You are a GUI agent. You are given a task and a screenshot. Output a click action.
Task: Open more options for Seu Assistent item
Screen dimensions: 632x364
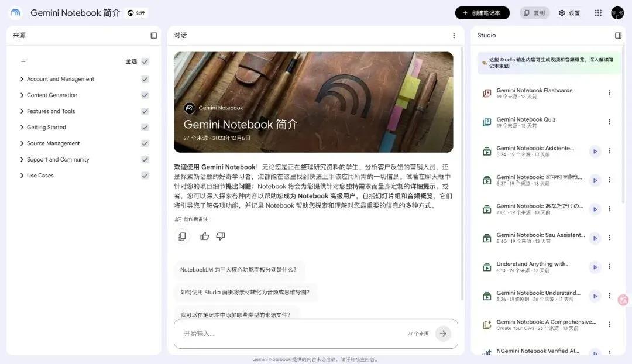pyautogui.click(x=609, y=238)
